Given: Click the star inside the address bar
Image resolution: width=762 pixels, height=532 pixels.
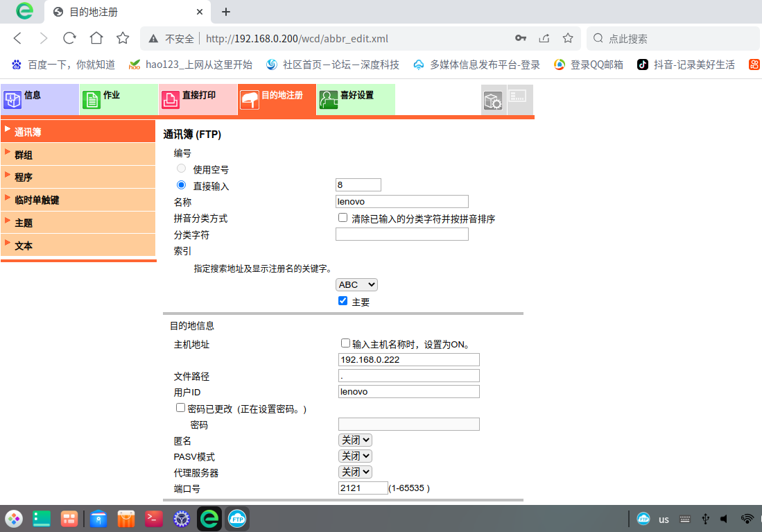Looking at the screenshot, I should tap(568, 38).
